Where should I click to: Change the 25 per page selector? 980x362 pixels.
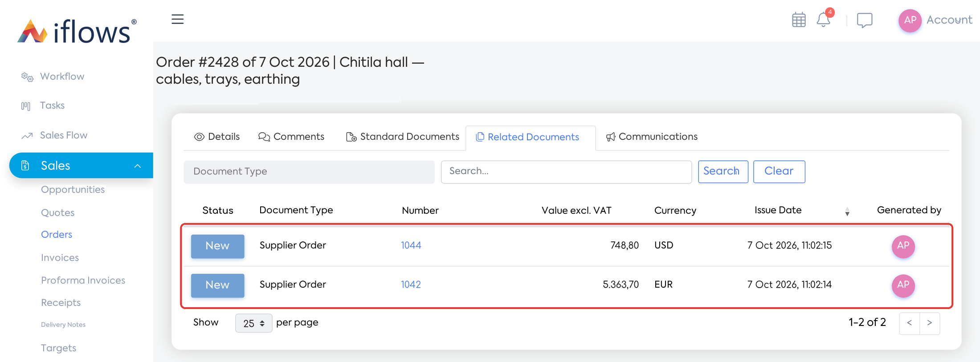tap(253, 323)
